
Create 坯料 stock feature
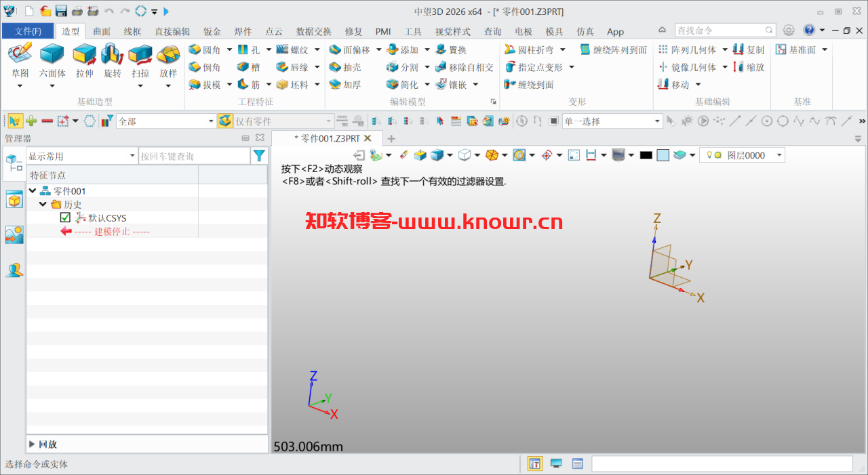click(292, 85)
